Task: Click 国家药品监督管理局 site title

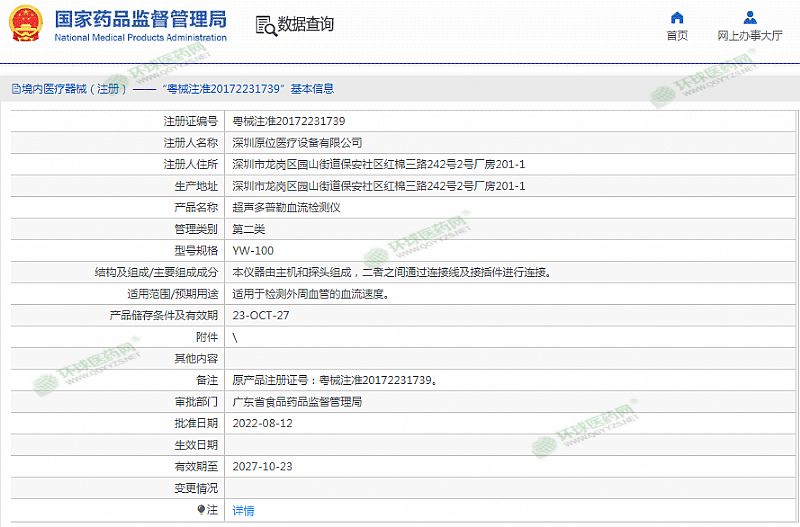Action: (x=140, y=19)
